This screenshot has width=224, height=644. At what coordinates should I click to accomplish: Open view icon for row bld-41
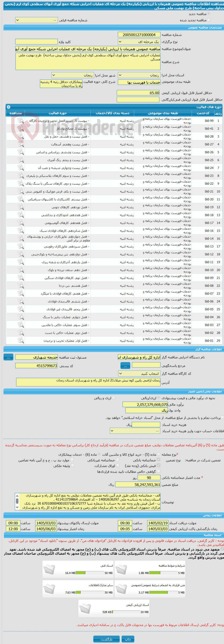pyautogui.click(x=20, y=129)
